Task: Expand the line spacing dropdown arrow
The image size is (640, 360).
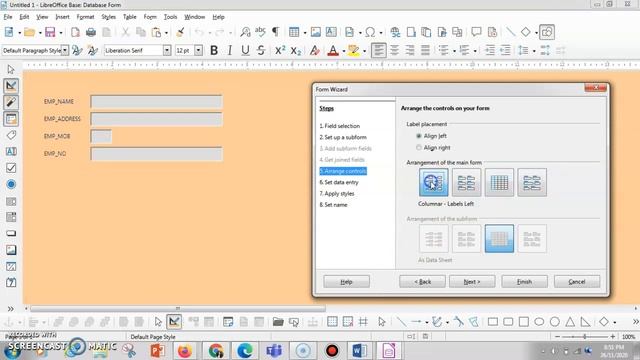Action: (x=534, y=51)
